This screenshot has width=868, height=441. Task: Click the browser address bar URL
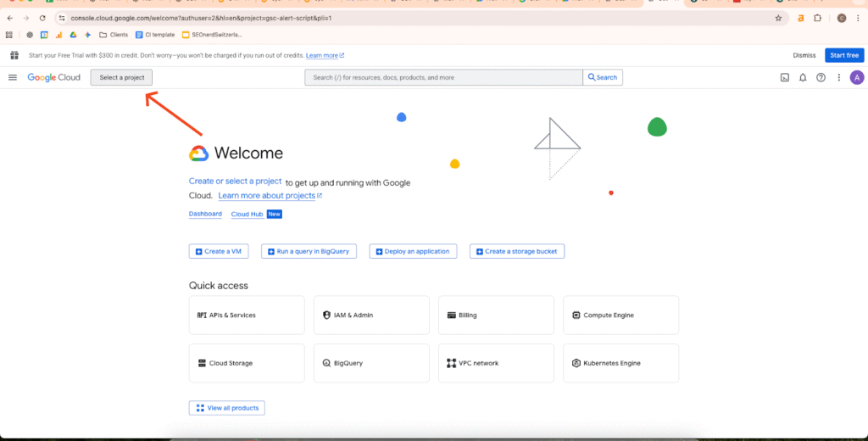point(201,19)
